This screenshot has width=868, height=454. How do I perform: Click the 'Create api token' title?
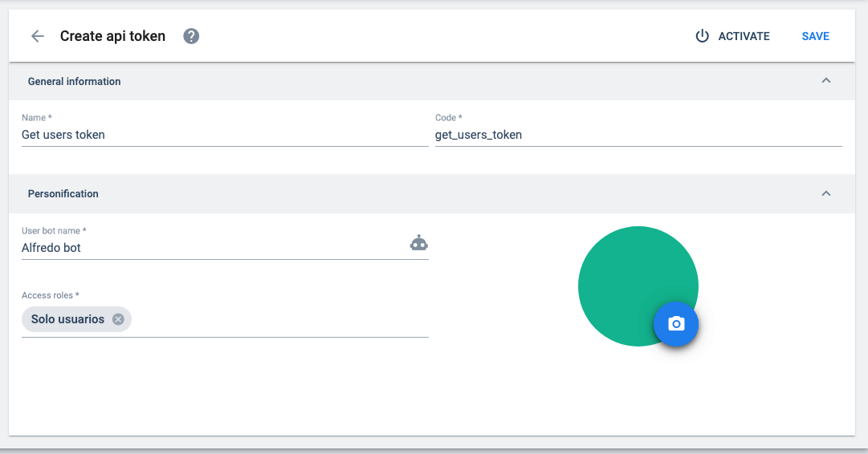coord(113,36)
